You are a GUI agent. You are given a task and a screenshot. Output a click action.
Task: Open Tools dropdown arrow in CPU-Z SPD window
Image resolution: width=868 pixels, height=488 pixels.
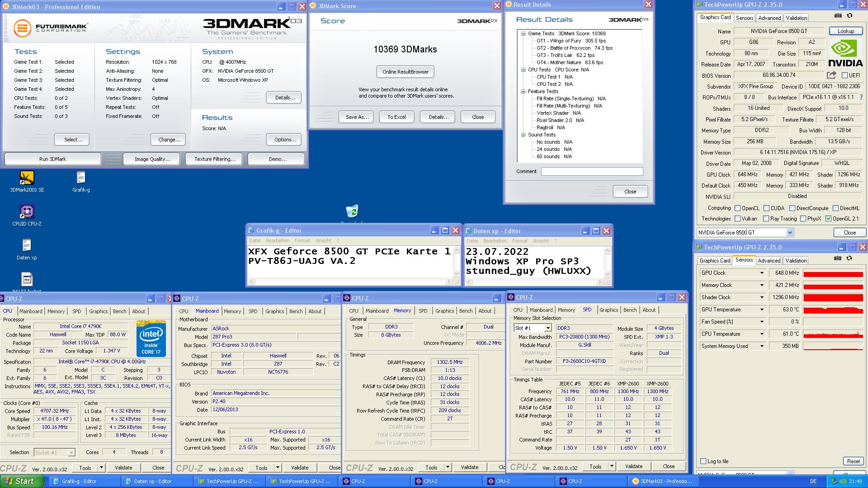click(x=611, y=466)
